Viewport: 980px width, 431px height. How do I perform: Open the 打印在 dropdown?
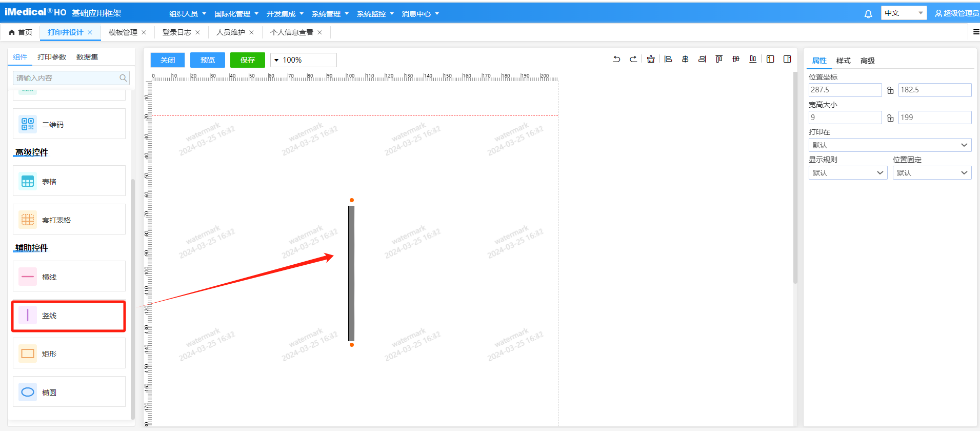890,145
